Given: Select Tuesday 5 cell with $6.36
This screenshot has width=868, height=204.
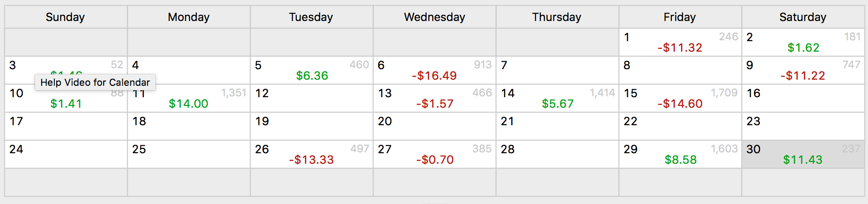Looking at the screenshot, I should pyautogui.click(x=312, y=70).
